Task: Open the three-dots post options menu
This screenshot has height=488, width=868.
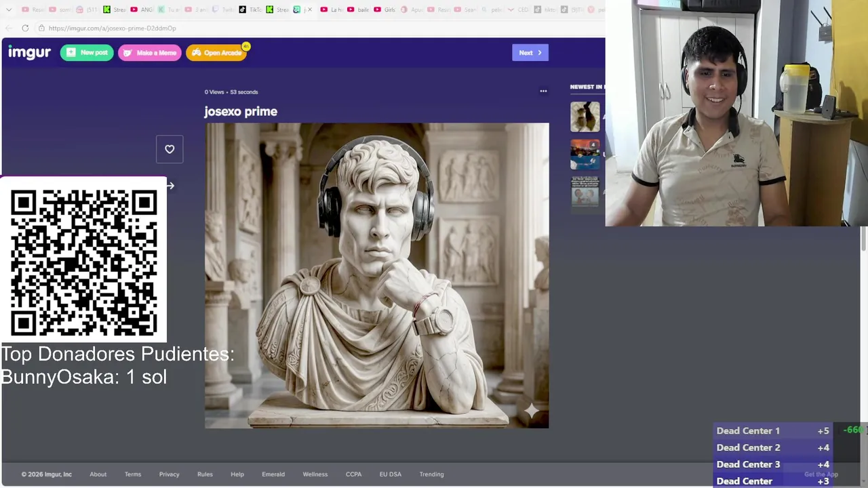Action: click(x=543, y=91)
